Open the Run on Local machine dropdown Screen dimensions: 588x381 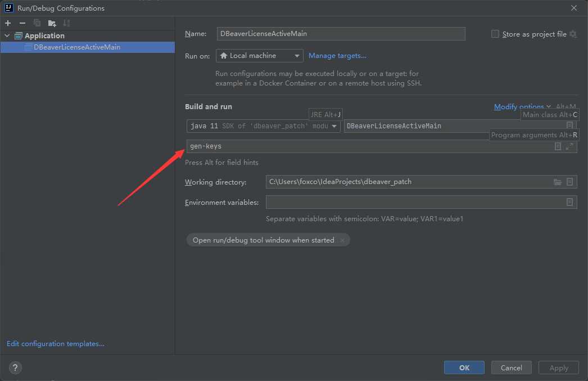tap(260, 56)
